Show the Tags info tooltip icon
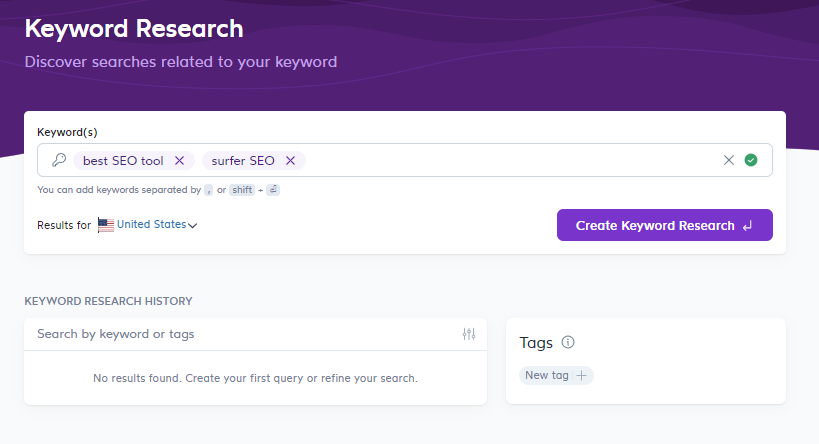 coord(568,342)
